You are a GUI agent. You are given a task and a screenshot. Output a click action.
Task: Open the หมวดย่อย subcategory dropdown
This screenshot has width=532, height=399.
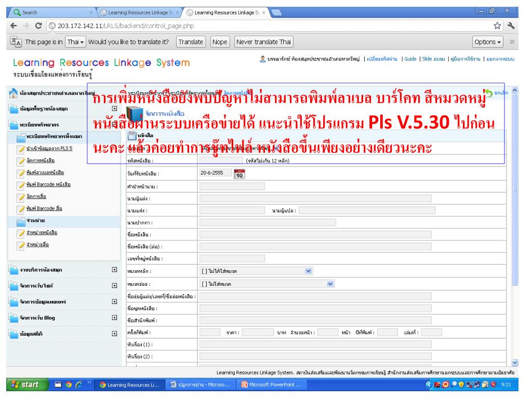267,284
